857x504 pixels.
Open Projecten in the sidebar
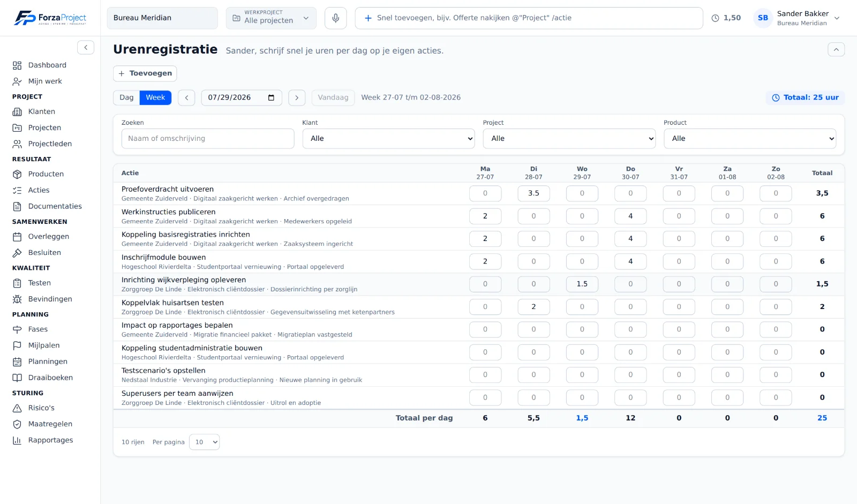(x=44, y=128)
